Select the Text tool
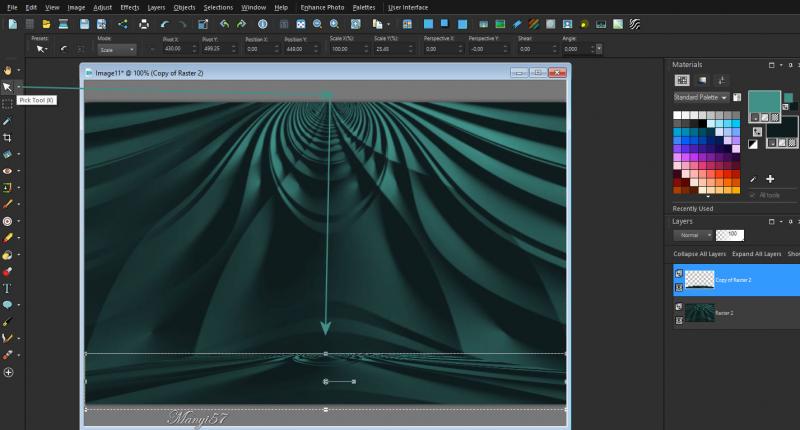The height and width of the screenshot is (430, 800). tap(7, 288)
